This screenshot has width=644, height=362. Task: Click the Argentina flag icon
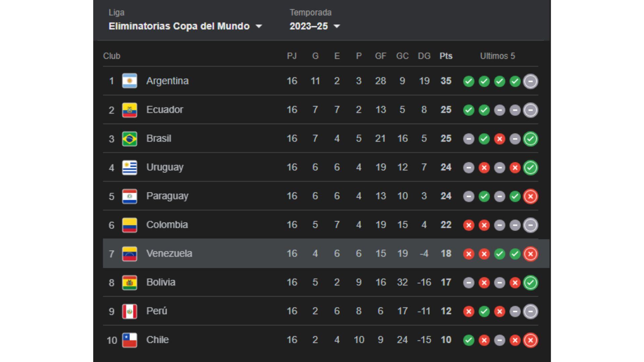click(x=129, y=81)
